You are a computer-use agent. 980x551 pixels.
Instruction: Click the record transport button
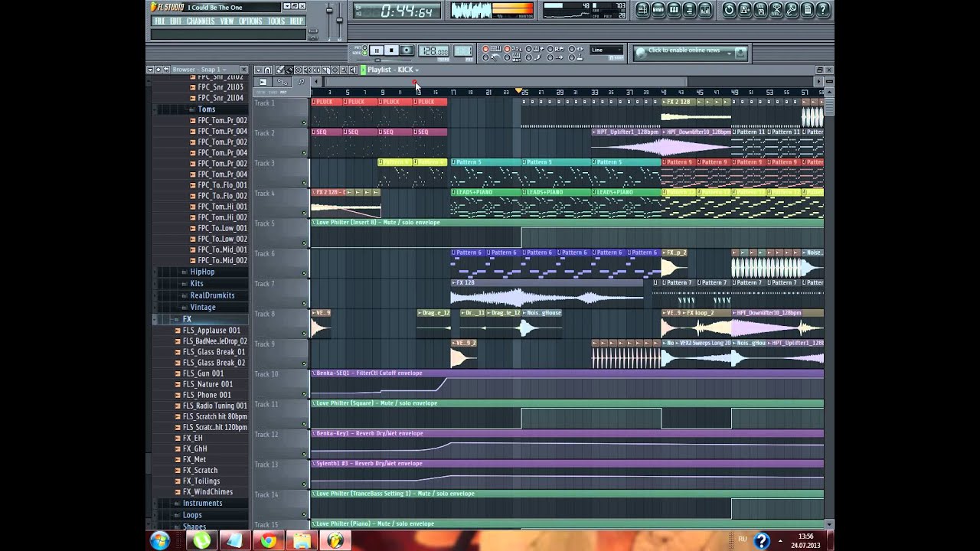(407, 51)
